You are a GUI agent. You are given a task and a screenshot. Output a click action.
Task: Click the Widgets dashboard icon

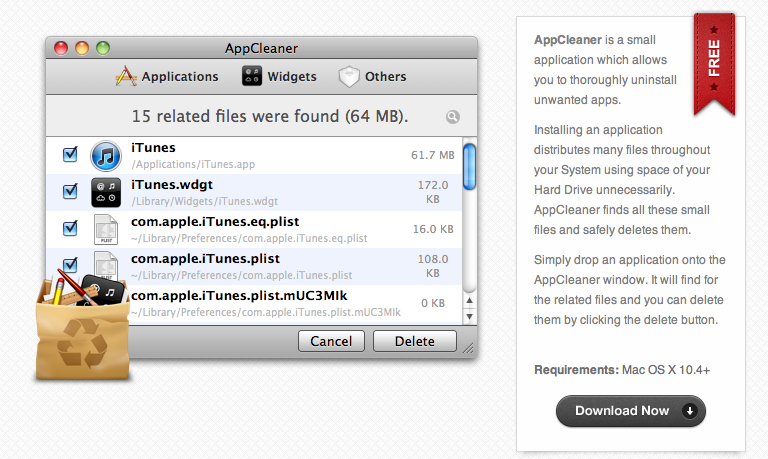point(252,76)
